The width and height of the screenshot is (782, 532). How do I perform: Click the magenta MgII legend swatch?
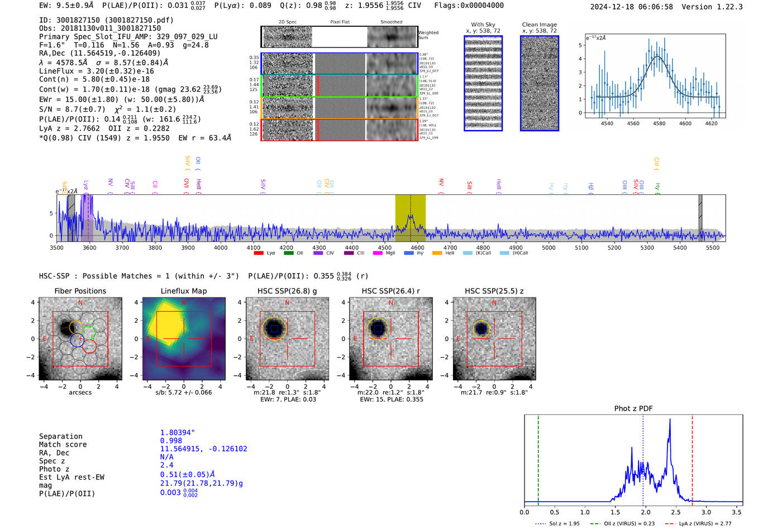[x=378, y=253]
